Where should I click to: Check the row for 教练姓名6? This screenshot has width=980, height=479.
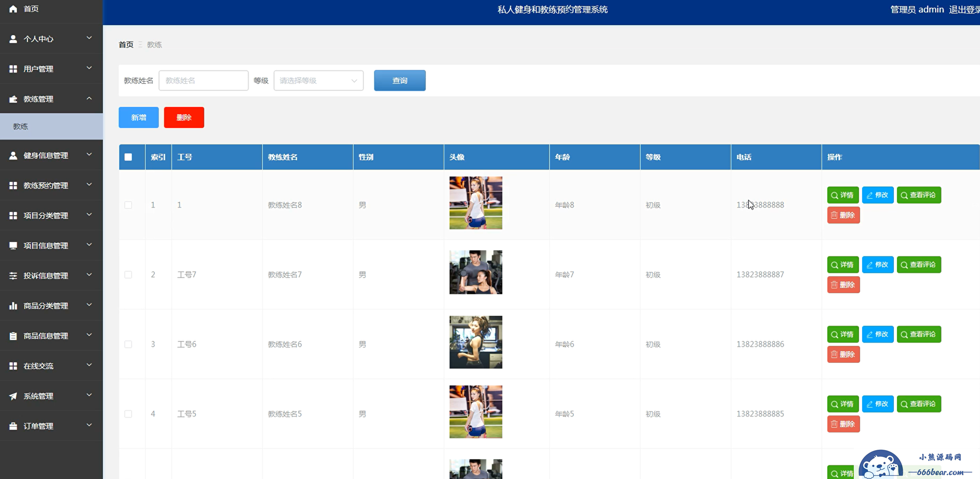click(128, 344)
